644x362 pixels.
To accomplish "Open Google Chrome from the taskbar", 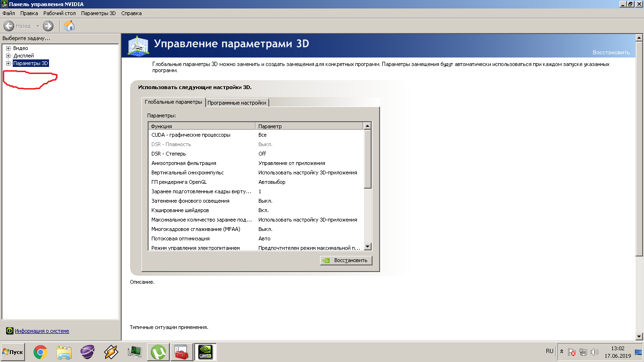I will tap(41, 352).
